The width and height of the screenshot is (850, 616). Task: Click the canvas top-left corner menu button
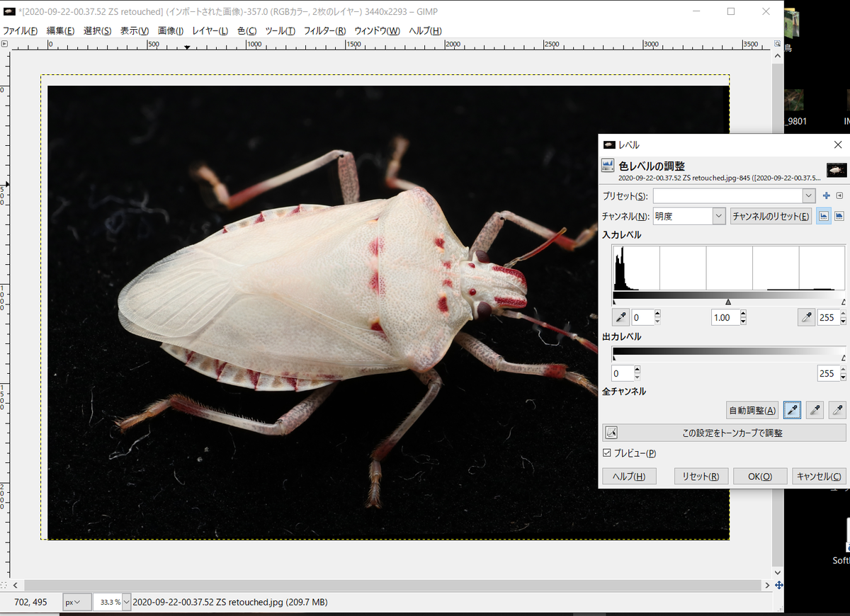[x=4, y=43]
